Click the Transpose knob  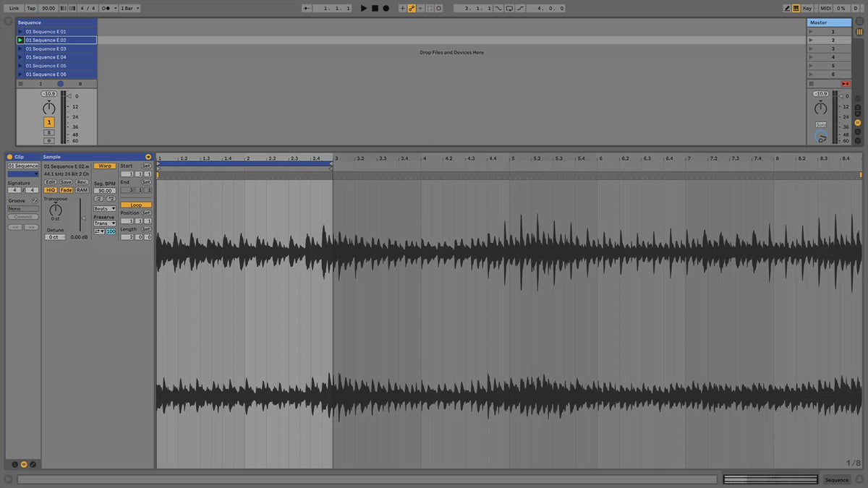(x=56, y=210)
